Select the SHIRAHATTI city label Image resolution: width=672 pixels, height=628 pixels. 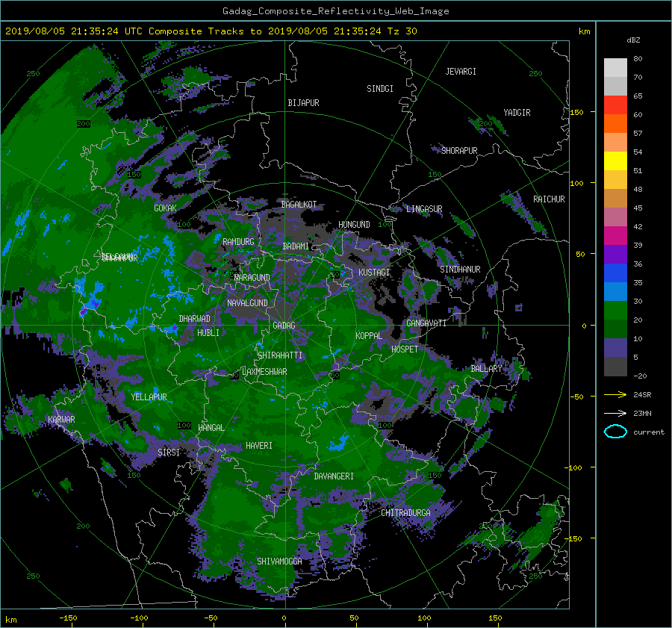280,355
